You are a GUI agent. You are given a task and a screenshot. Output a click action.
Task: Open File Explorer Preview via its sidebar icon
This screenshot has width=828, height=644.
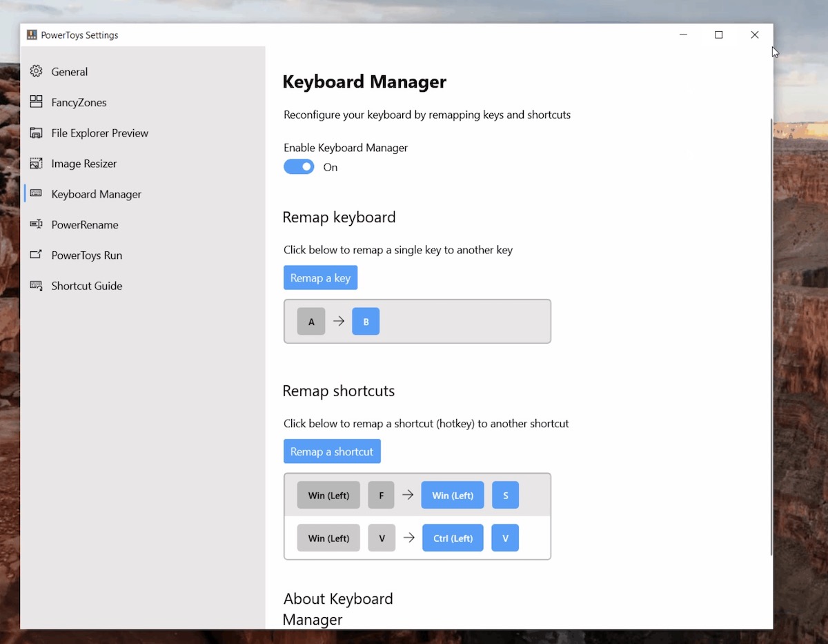tap(37, 133)
